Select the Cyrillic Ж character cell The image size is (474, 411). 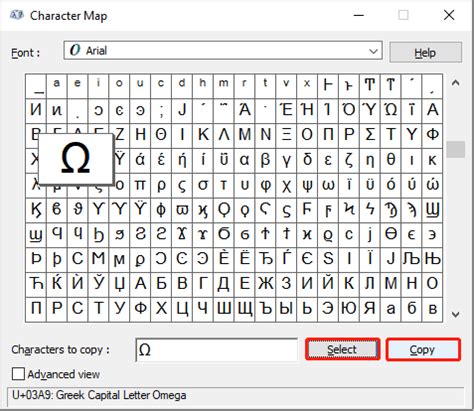(265, 284)
